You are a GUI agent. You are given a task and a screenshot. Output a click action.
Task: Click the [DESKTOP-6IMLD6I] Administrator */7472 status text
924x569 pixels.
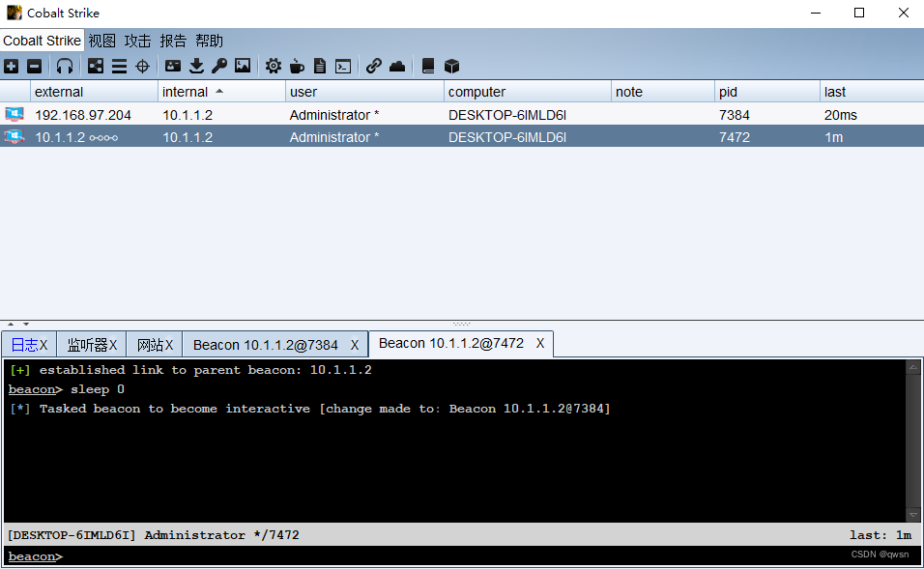(x=154, y=535)
